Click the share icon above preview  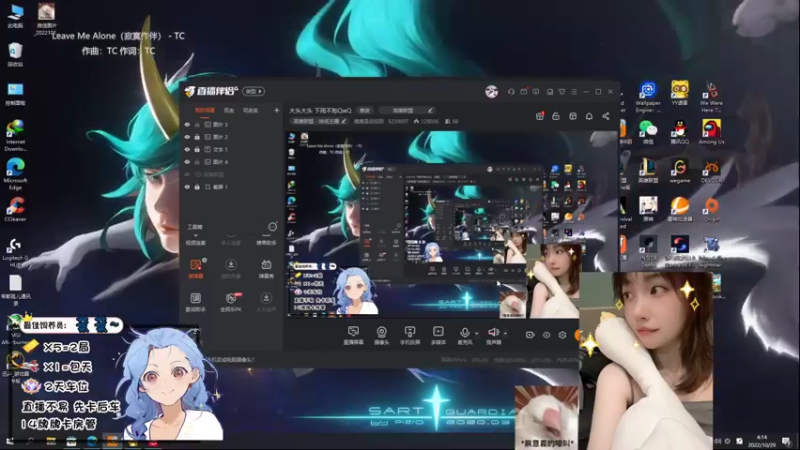click(x=606, y=116)
